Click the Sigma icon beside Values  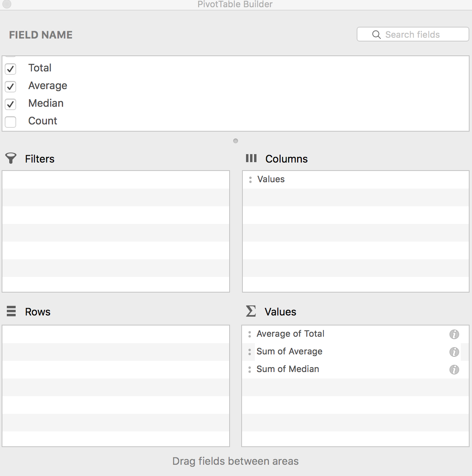pyautogui.click(x=250, y=311)
